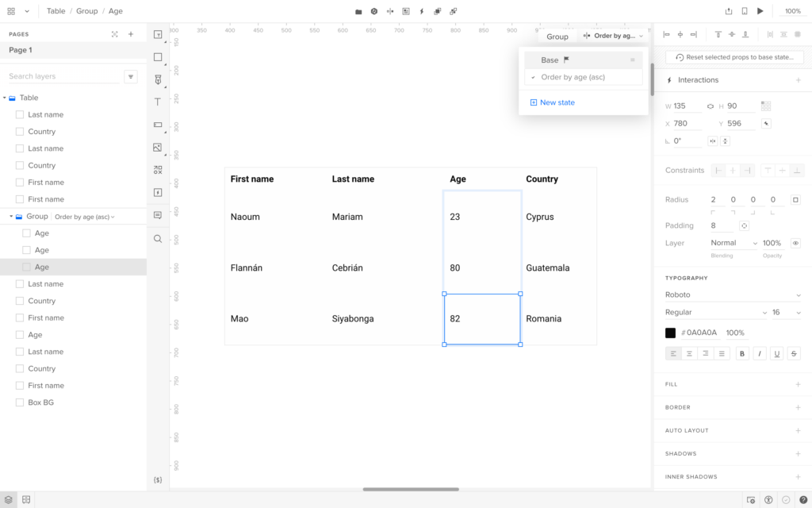This screenshot has height=508, width=812.
Task: Click the Search layers input field
Action: click(63, 76)
